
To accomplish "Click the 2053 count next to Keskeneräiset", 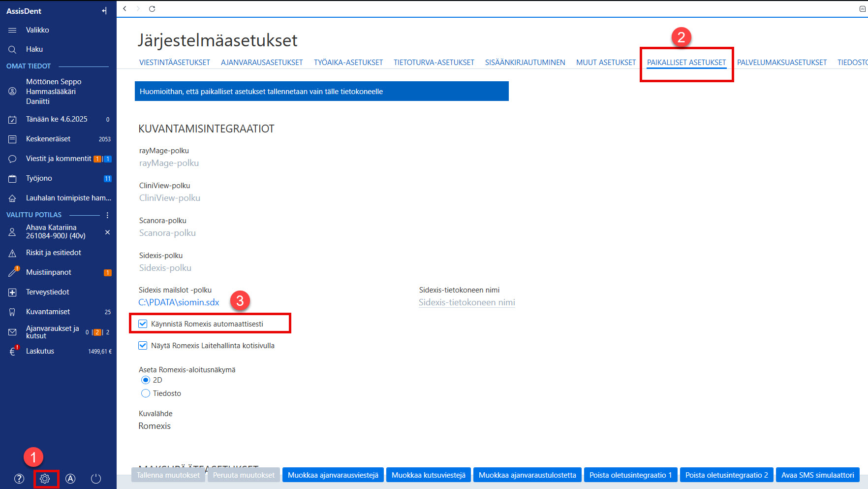I will (x=105, y=139).
